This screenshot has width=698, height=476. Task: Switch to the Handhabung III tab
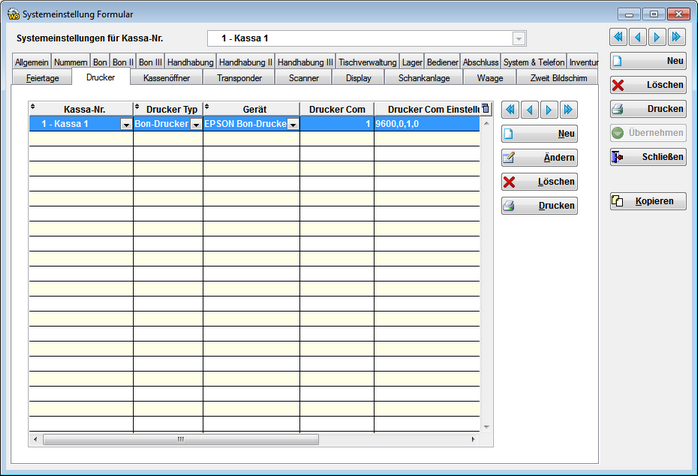[x=305, y=62]
